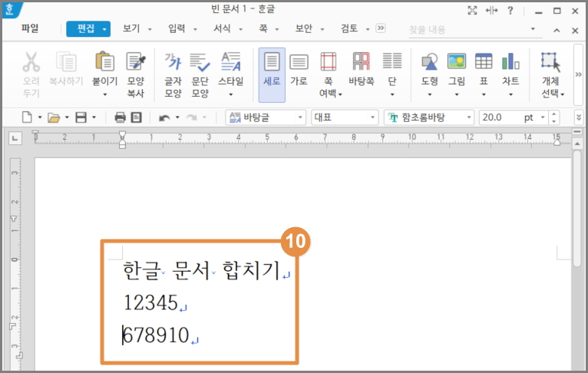The image size is (588, 373).
Task: Expand the 단 columns dropdown arrow
Action: coord(392,95)
